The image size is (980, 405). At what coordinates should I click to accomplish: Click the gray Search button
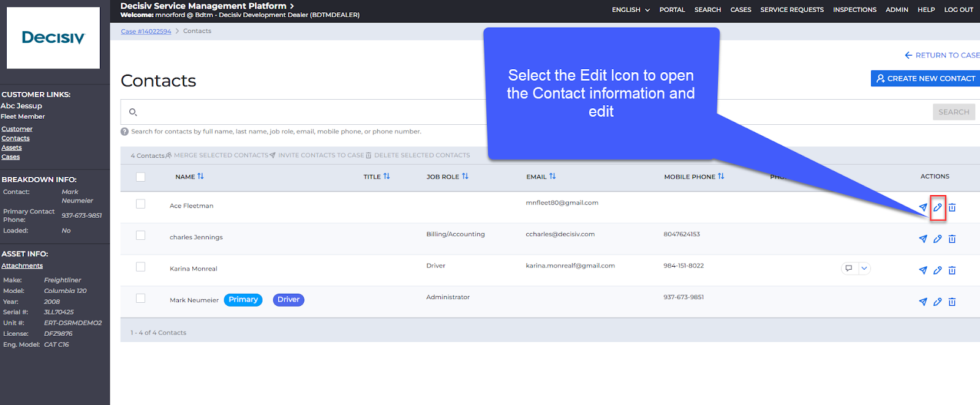click(x=954, y=112)
